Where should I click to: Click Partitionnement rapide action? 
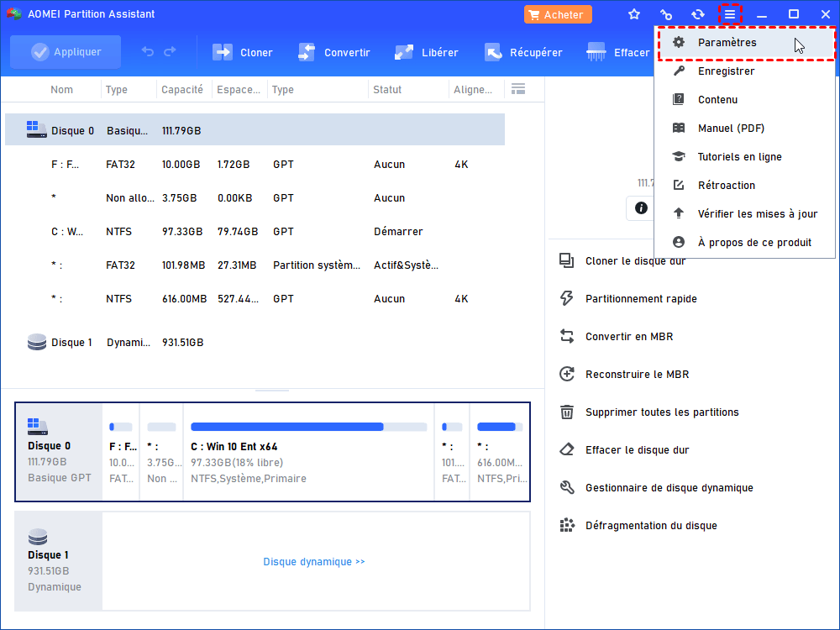[627, 298]
